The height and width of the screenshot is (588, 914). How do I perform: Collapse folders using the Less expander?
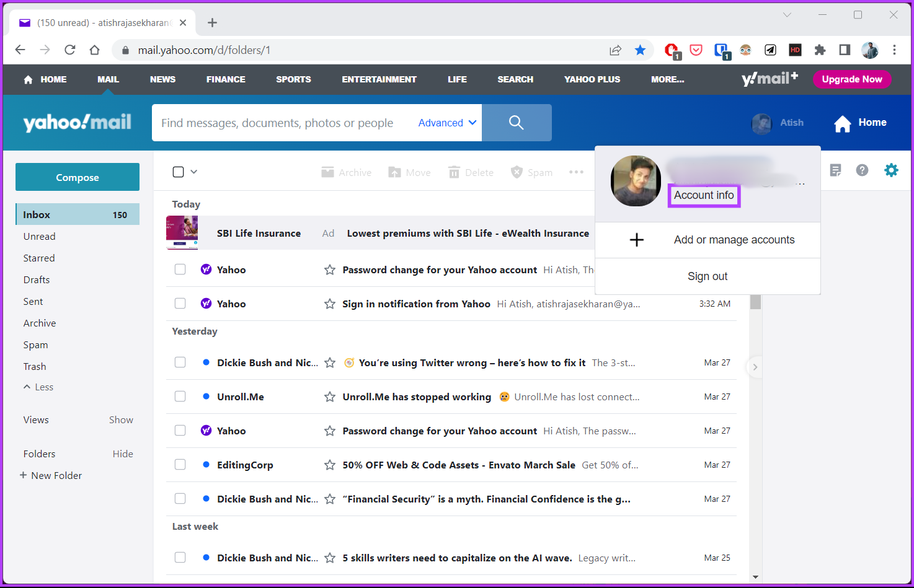[x=38, y=387]
